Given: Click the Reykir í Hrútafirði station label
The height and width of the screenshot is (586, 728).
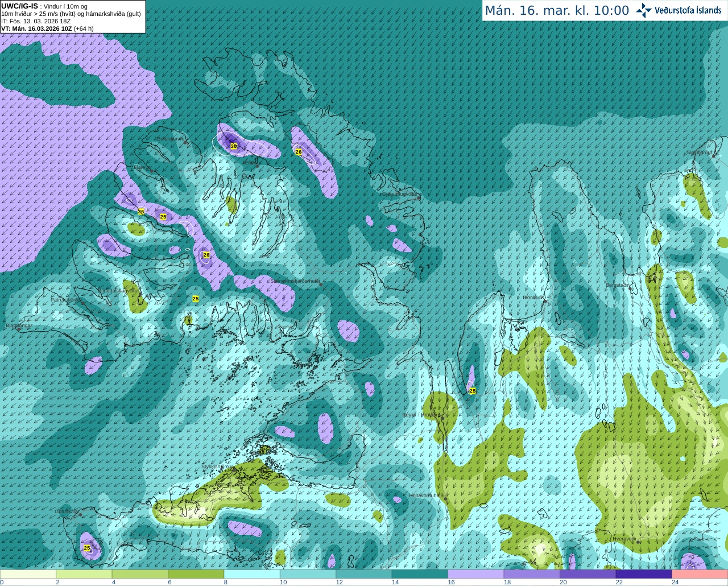Looking at the screenshot, I should 421,415.
